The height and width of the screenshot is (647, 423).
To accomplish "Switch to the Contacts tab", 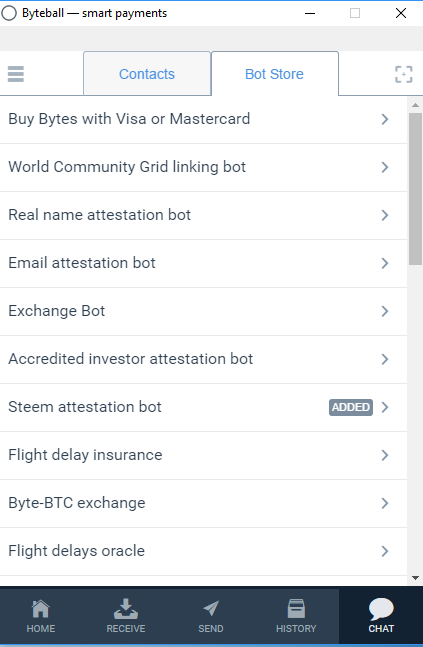I will tap(147, 74).
